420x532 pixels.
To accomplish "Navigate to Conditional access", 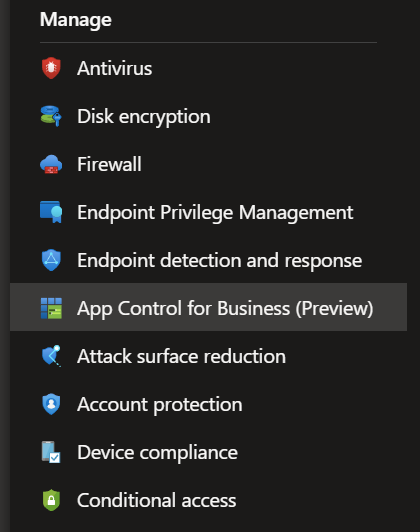I will point(157,500).
